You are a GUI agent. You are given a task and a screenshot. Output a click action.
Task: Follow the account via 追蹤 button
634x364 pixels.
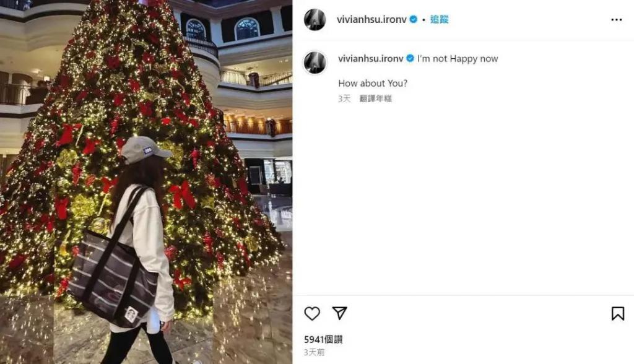[x=439, y=19]
